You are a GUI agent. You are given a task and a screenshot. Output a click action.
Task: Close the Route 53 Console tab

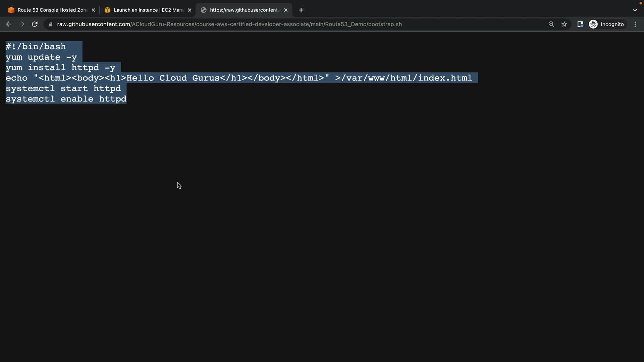pos(93,10)
